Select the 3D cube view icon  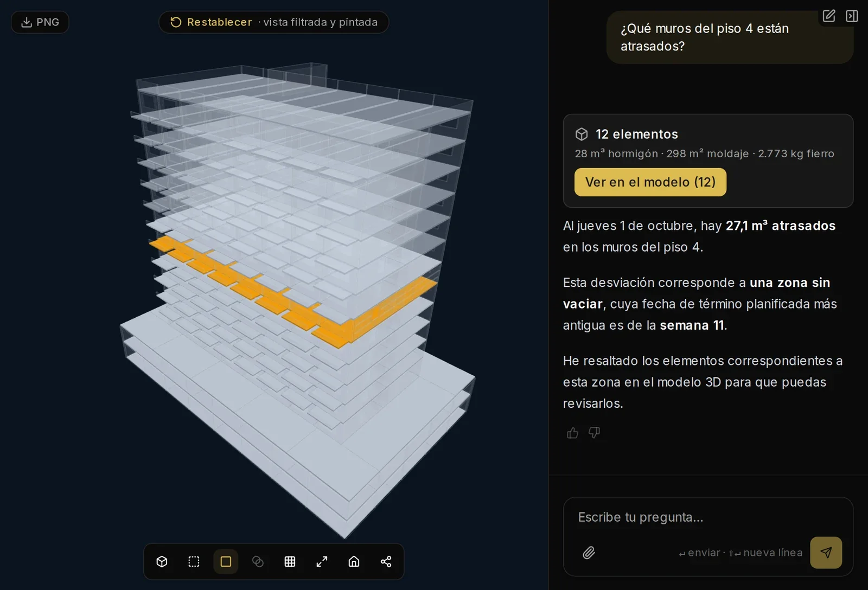point(162,562)
